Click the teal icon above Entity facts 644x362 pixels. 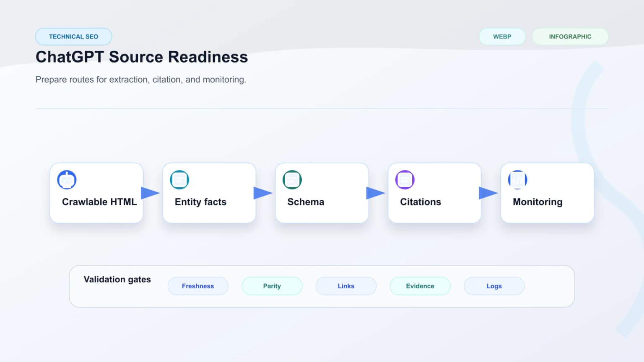(x=179, y=180)
